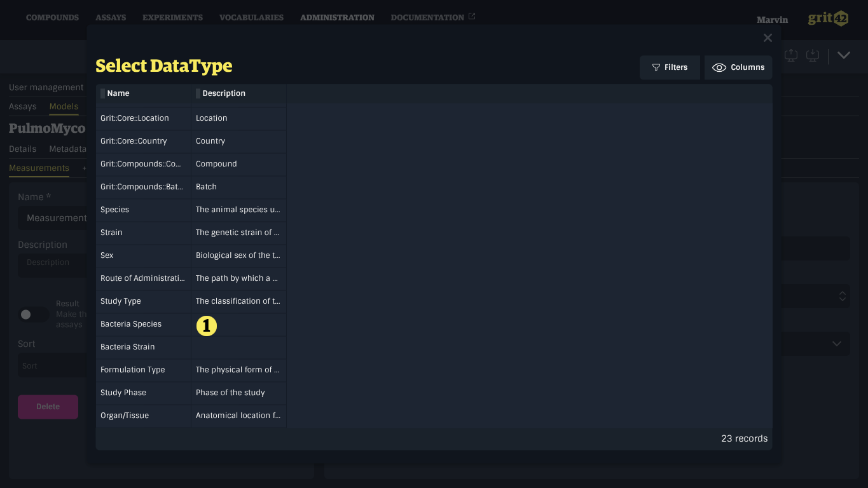Close the Select DataType dialog

click(x=768, y=38)
